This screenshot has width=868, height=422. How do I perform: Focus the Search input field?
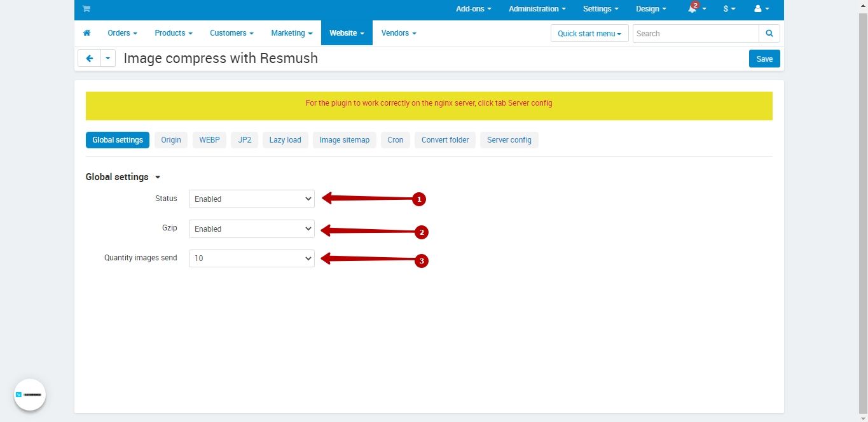tap(696, 34)
